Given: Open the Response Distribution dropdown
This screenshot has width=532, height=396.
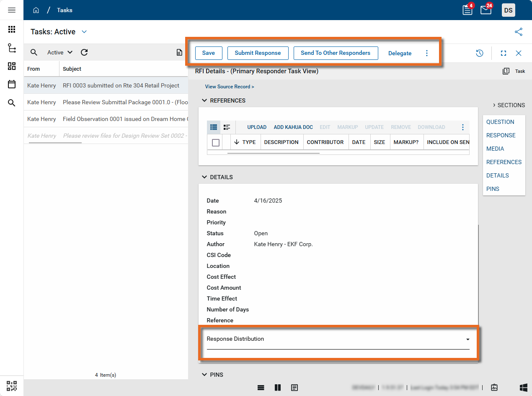Looking at the screenshot, I should 467,339.
